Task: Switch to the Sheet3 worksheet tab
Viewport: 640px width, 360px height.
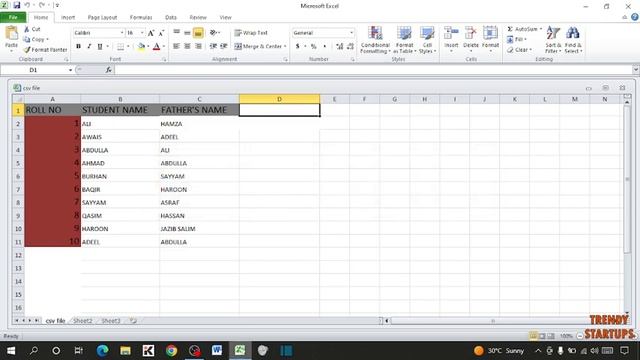Action: click(110, 321)
